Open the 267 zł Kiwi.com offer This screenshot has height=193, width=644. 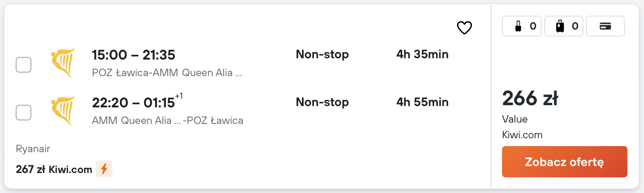pos(54,169)
